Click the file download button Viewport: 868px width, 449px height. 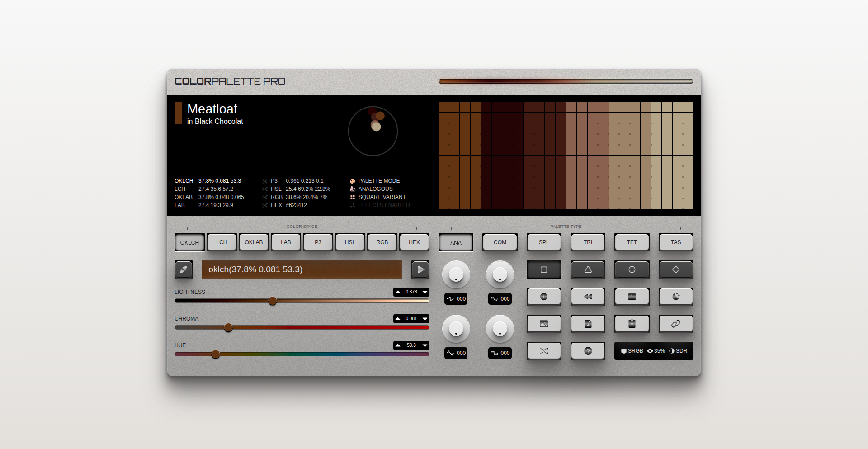(x=588, y=324)
